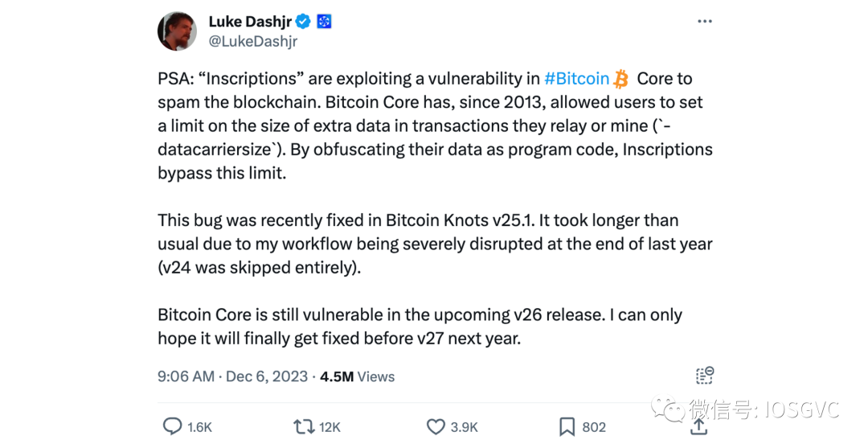Viewport: 868px width, 448px height.
Task: View the 4.5M Views analytics
Action: (357, 376)
